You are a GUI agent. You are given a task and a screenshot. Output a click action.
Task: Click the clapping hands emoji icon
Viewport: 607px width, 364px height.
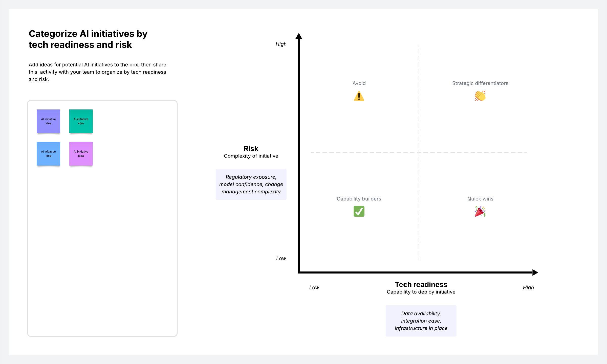[480, 96]
